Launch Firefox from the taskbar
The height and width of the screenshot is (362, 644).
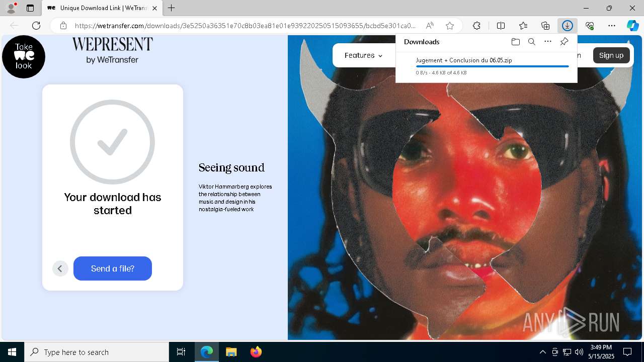click(256, 352)
